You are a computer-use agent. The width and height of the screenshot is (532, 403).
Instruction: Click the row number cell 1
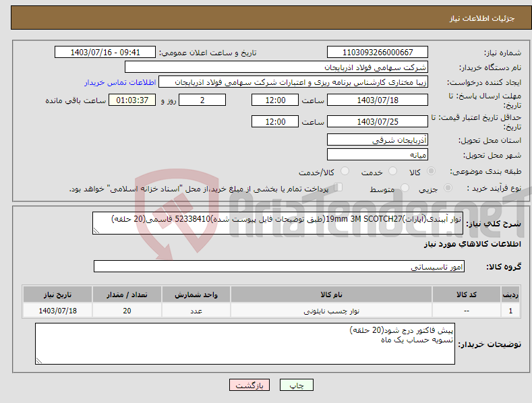click(x=510, y=311)
